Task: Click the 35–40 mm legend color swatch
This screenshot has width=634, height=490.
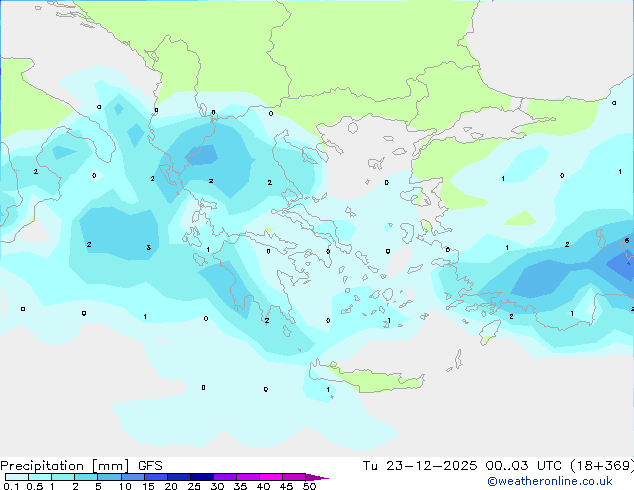Action: [248, 477]
